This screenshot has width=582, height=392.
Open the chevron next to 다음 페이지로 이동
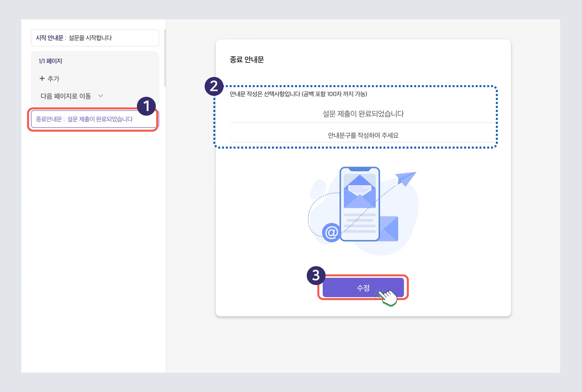click(101, 96)
